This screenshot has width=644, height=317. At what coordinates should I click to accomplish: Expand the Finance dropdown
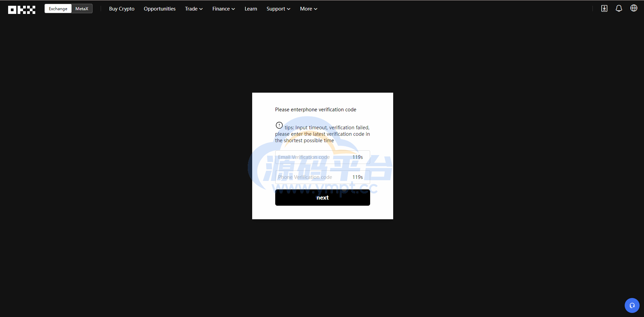pyautogui.click(x=224, y=9)
